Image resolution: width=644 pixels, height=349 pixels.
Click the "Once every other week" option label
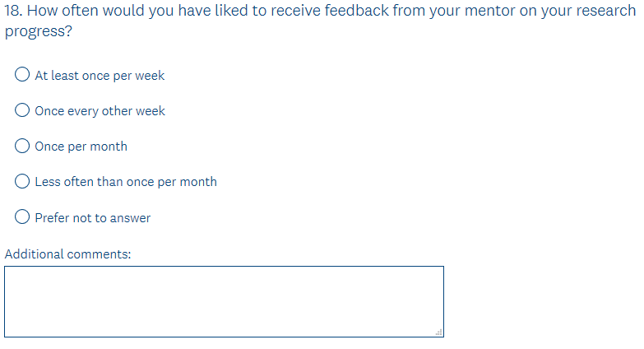[x=100, y=111]
